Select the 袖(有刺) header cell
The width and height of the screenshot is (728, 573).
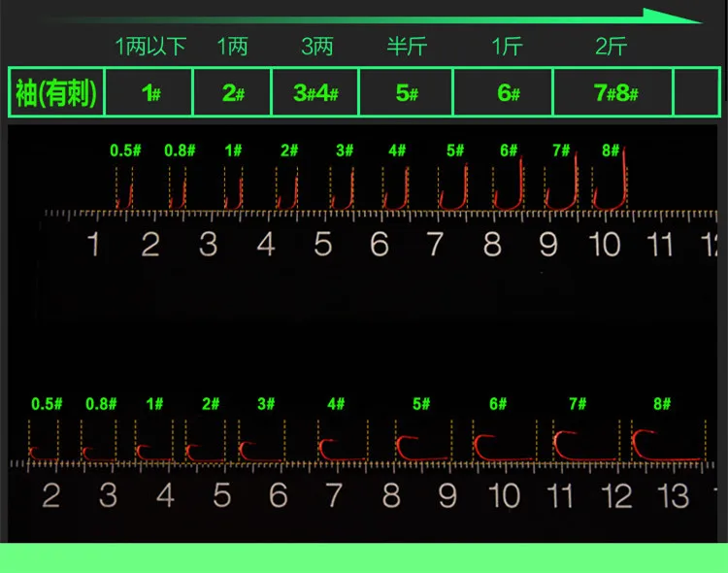click(56, 93)
